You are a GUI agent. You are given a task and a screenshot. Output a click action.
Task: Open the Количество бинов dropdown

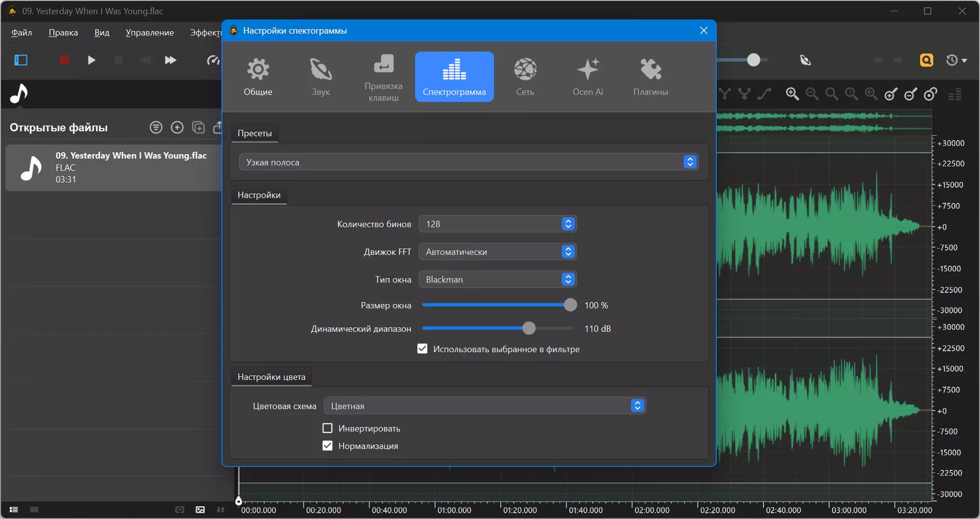pyautogui.click(x=497, y=224)
